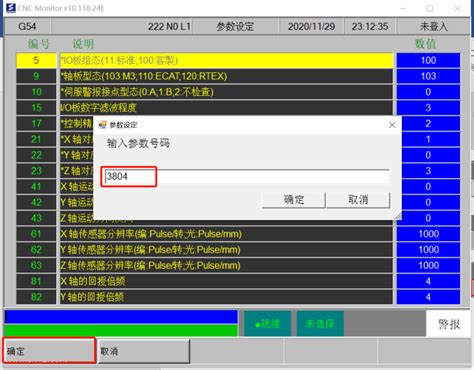Select the value 103 of parameter 9
Image resolution: width=474 pixels, height=370 pixels.
point(428,76)
